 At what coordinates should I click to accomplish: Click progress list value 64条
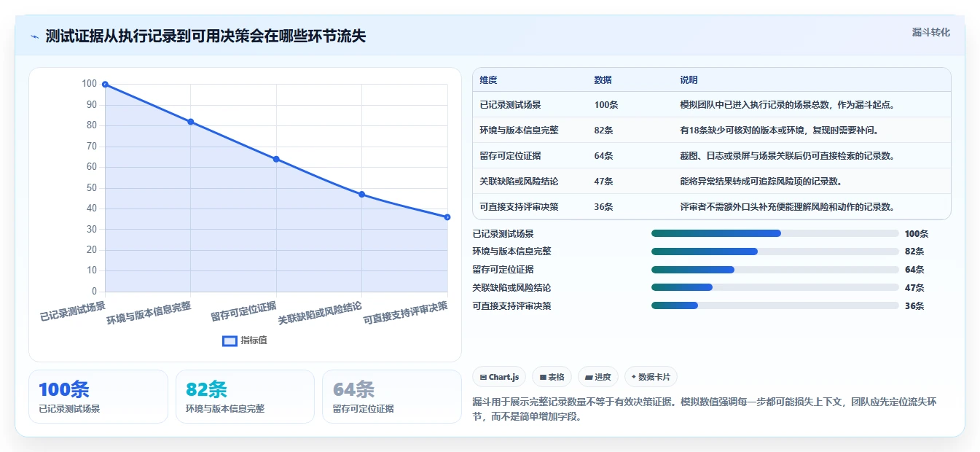(914, 270)
